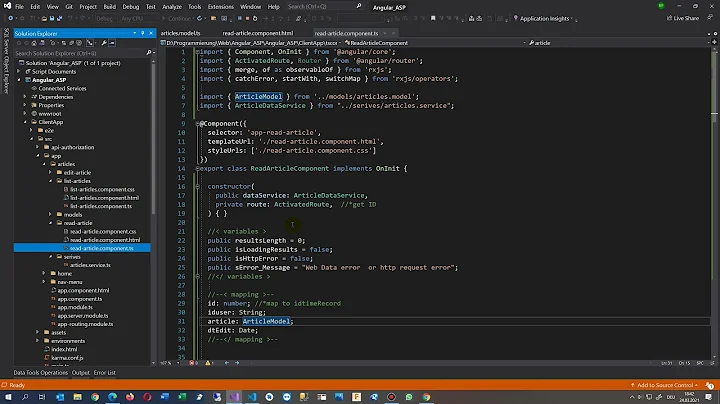Click the Solution Explorer search magnifier icon

click(148, 53)
